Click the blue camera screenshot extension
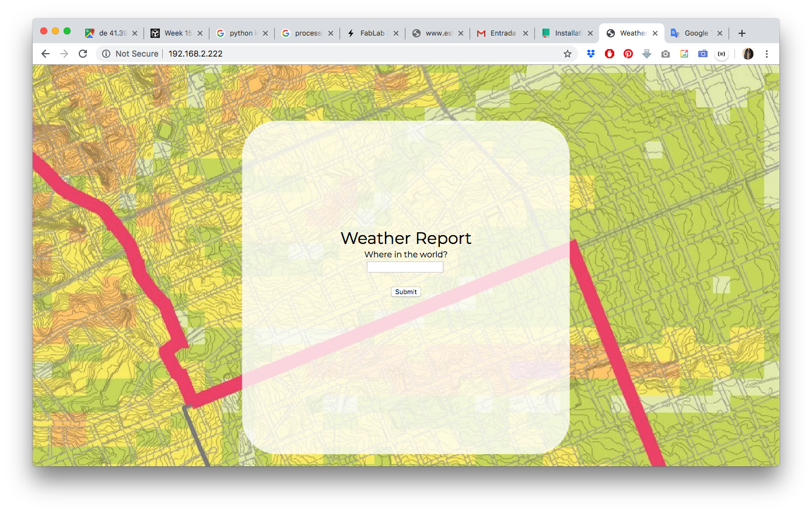 [703, 54]
